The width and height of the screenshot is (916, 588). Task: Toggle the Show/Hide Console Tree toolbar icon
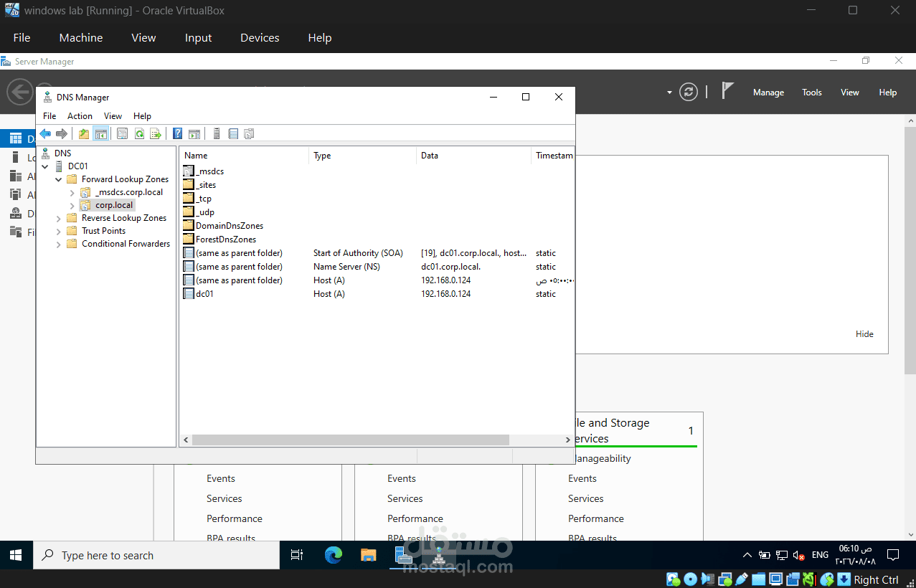coord(100,133)
